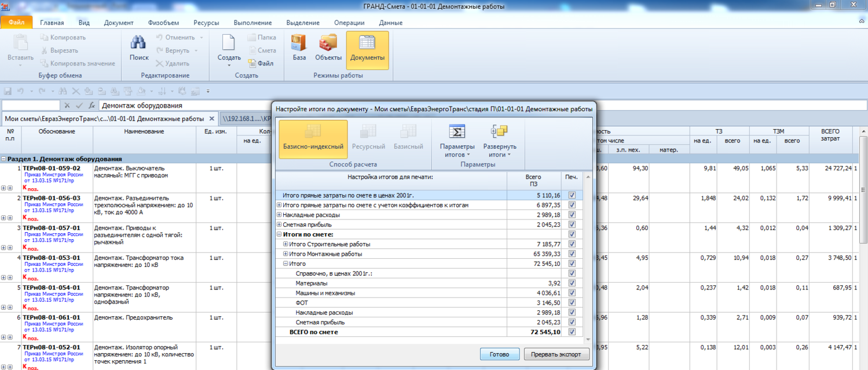
Task: Open the Ресурсы ribbon tab
Action: tap(206, 23)
